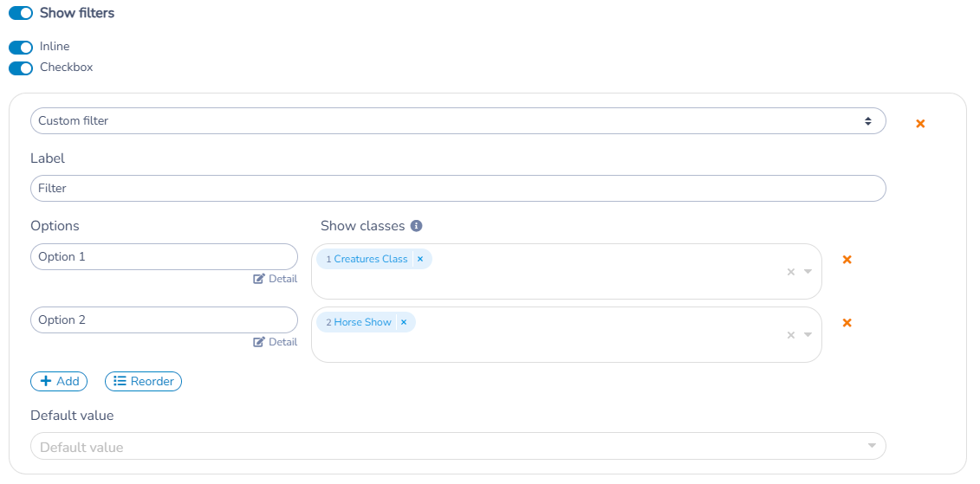Image resolution: width=980 pixels, height=484 pixels.
Task: Delete Option 1 row with orange X
Action: [x=847, y=260]
